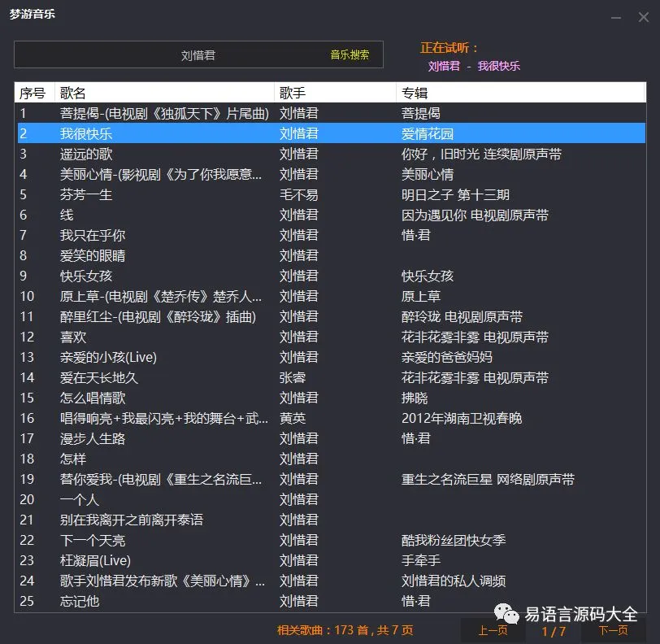Click album 拂晓 in row 15
This screenshot has height=644, width=660.
[415, 398]
